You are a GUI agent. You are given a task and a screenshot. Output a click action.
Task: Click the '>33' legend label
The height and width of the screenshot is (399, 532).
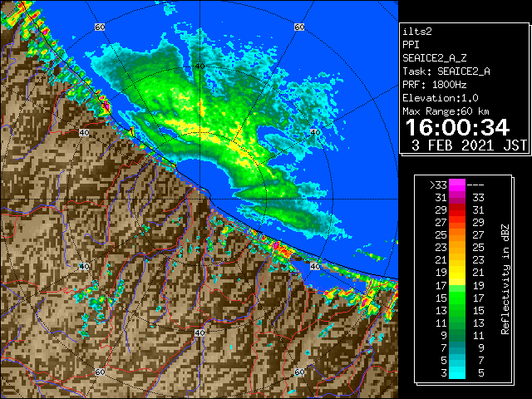coord(438,185)
